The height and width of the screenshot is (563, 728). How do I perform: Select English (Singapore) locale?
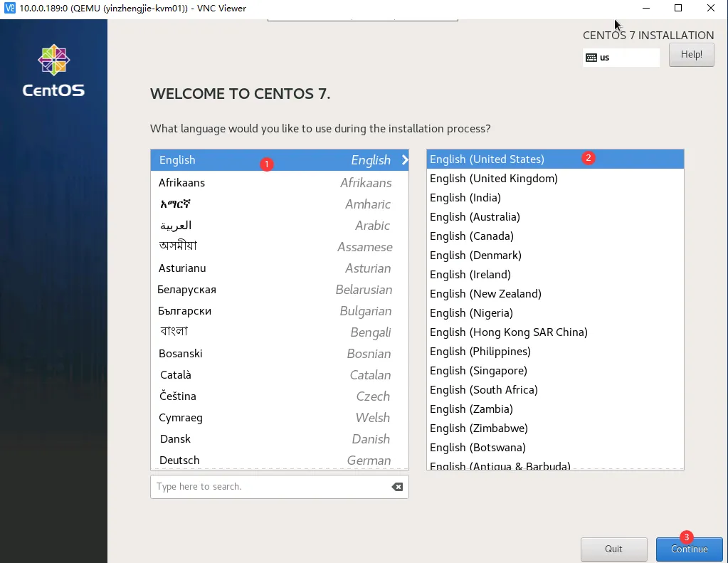point(555,371)
